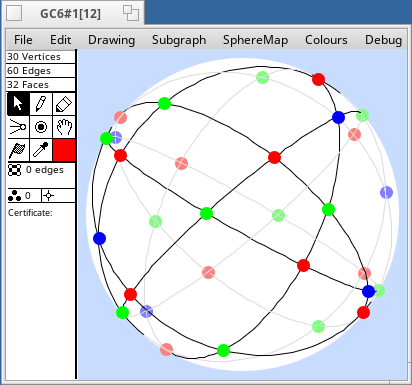Select the hand grab tool
Viewport: 412px width, 385px height.
[64, 127]
